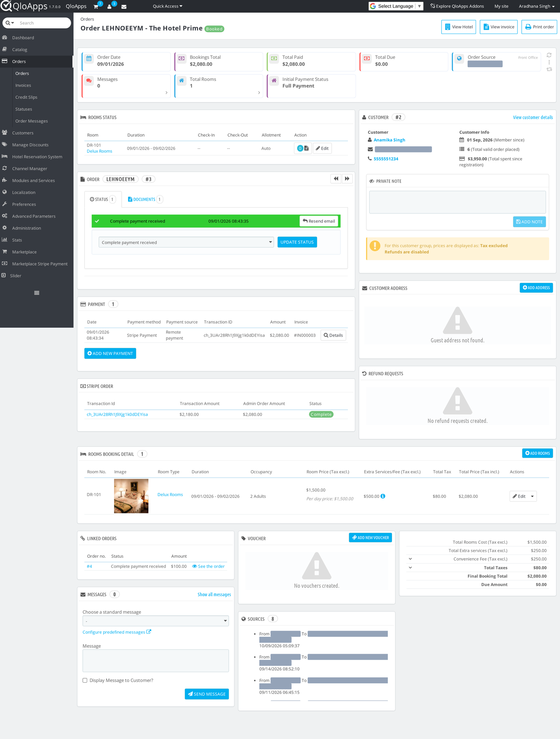
Task: Click the Delux Rooms room thumbnail image
Action: click(x=131, y=496)
